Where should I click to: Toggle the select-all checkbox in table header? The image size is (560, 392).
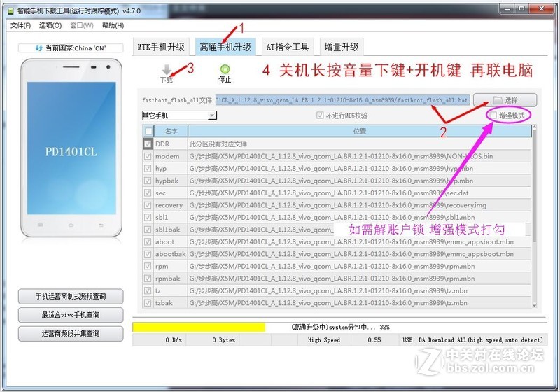coord(148,131)
